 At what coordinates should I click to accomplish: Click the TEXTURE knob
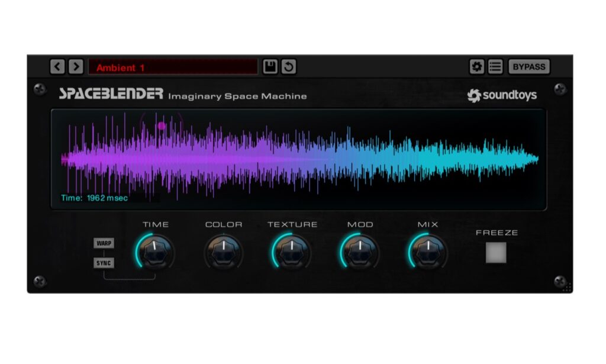[x=292, y=252]
